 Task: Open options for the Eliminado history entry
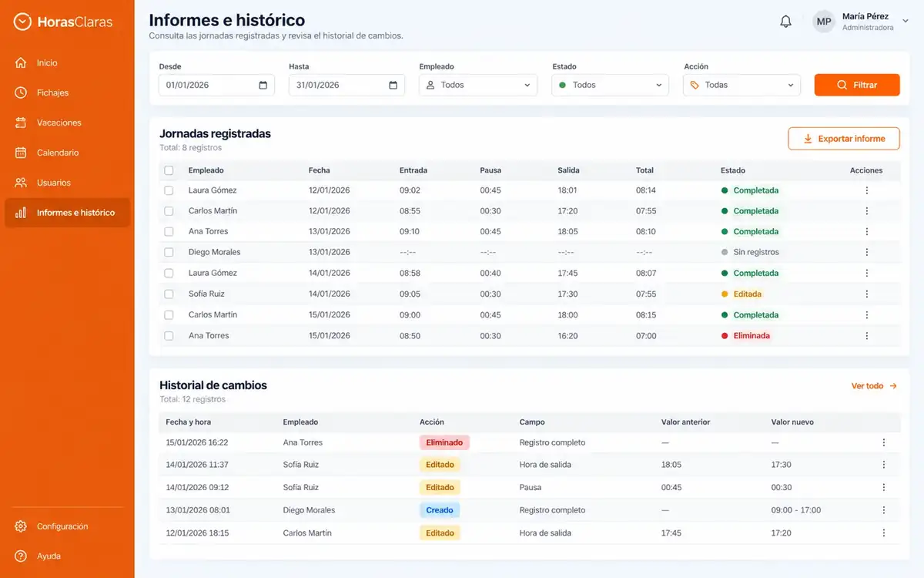point(884,442)
